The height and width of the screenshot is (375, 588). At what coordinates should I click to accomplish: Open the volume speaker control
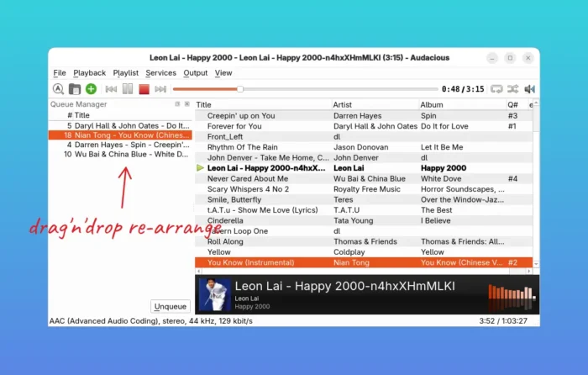click(x=530, y=89)
